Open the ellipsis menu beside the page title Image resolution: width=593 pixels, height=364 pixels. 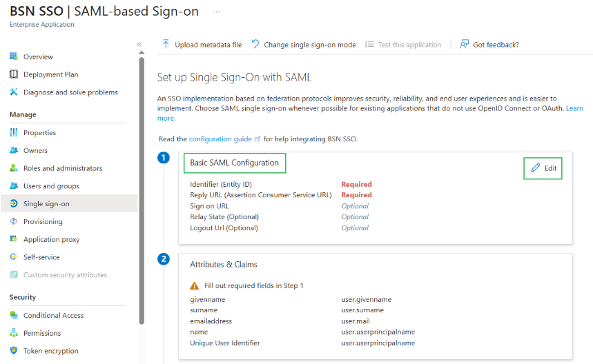coord(216,12)
